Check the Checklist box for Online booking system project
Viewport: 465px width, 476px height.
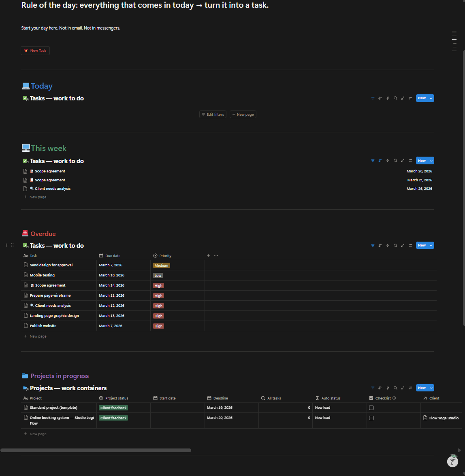coord(371,418)
